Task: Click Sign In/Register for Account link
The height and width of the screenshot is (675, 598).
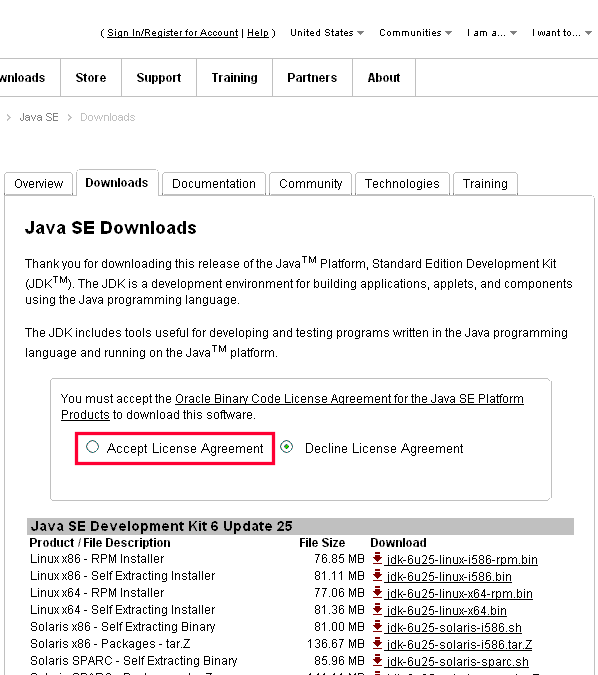Action: [172, 33]
